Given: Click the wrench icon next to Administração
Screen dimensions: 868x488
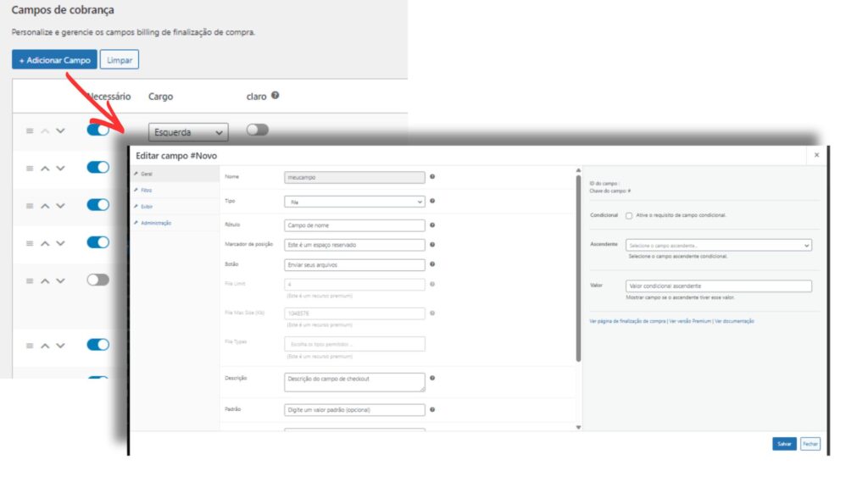Looking at the screenshot, I should pyautogui.click(x=136, y=222).
